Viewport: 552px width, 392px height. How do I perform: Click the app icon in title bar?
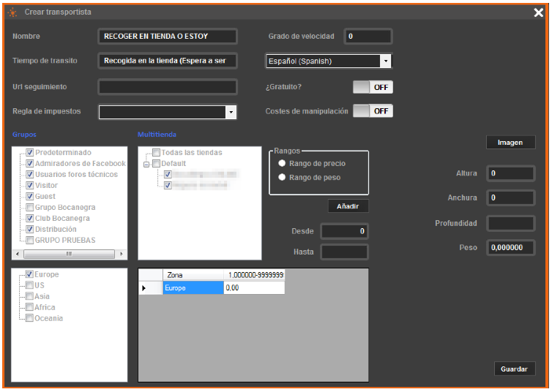click(x=12, y=12)
